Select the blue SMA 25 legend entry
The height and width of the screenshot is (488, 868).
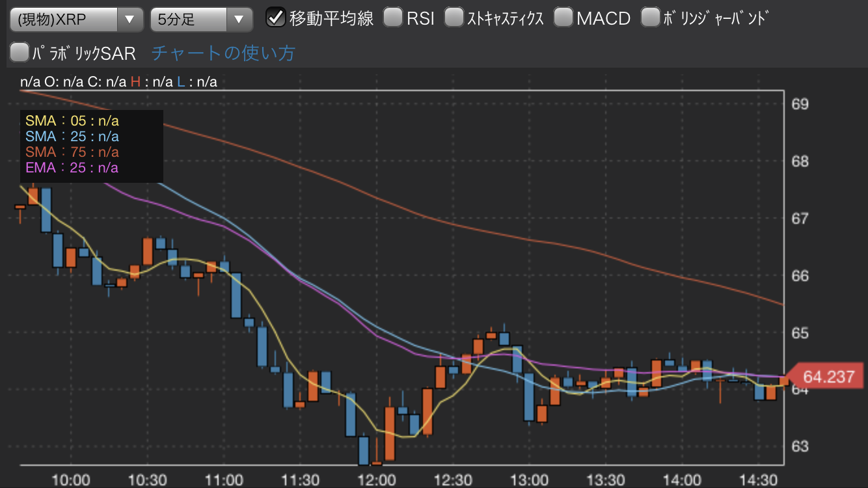click(x=72, y=137)
